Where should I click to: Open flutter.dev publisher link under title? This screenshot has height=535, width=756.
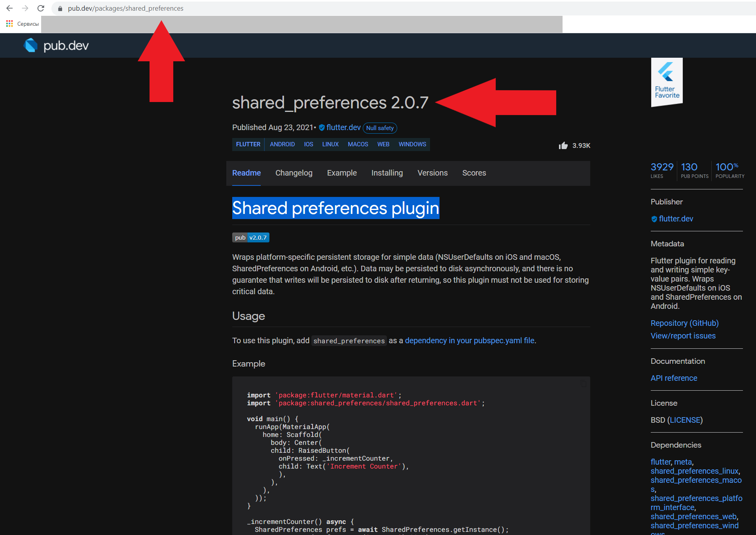(343, 127)
